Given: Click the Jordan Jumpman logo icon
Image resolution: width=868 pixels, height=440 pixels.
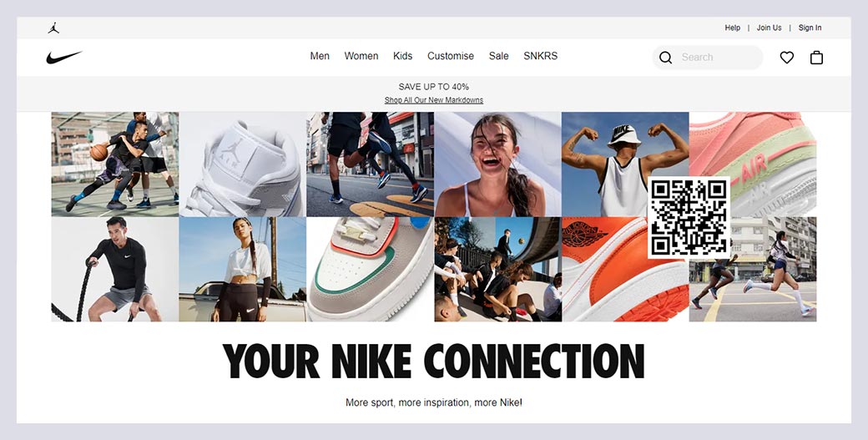Looking at the screenshot, I should [53, 28].
